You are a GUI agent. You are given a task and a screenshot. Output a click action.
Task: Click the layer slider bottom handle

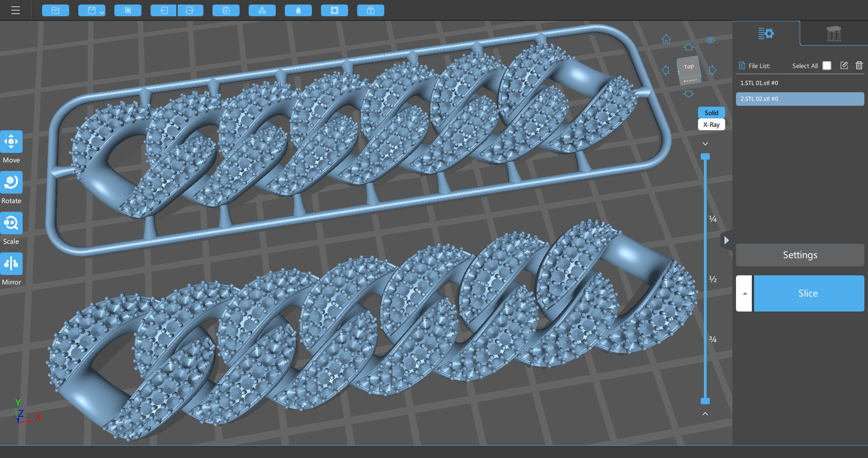(705, 401)
